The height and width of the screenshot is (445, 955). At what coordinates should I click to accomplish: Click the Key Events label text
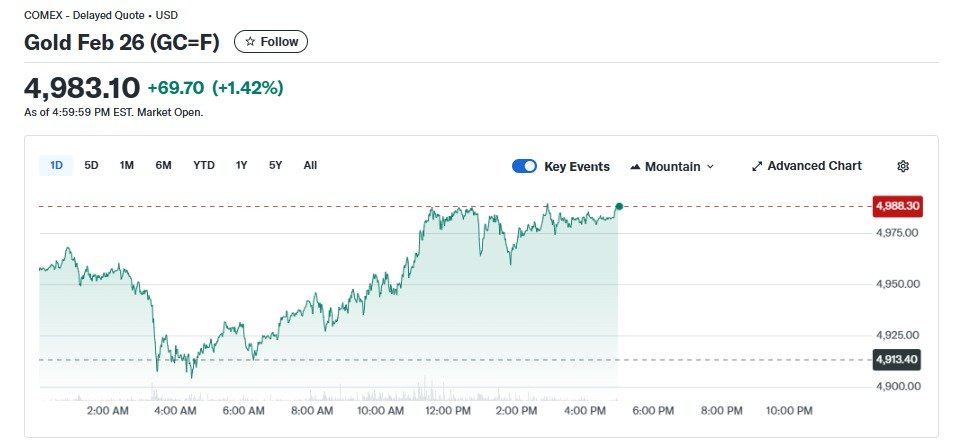(x=577, y=166)
